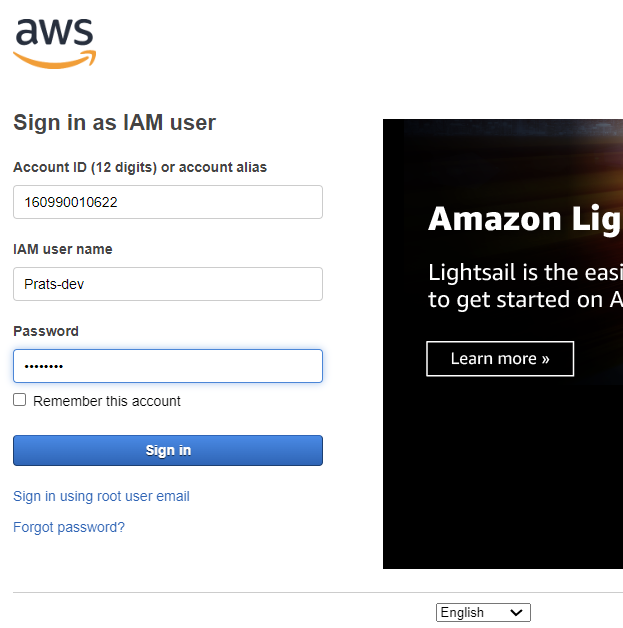Toggle the Remember this account checkbox
623x628 pixels.
tap(20, 400)
